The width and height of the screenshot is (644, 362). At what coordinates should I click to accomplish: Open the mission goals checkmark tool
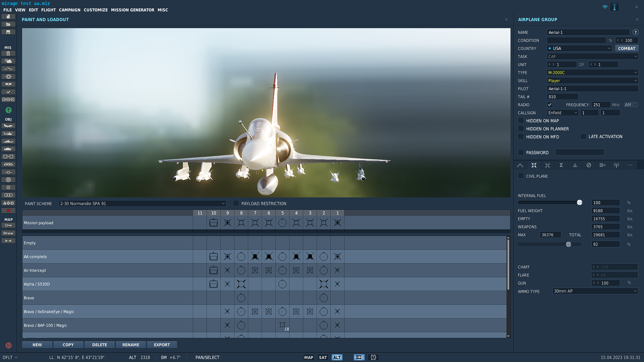[8, 92]
